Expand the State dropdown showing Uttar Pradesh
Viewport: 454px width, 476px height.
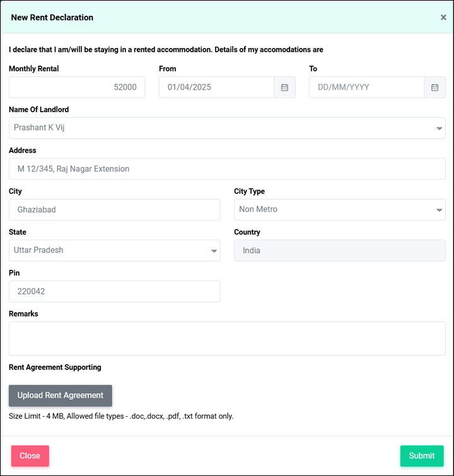point(114,250)
